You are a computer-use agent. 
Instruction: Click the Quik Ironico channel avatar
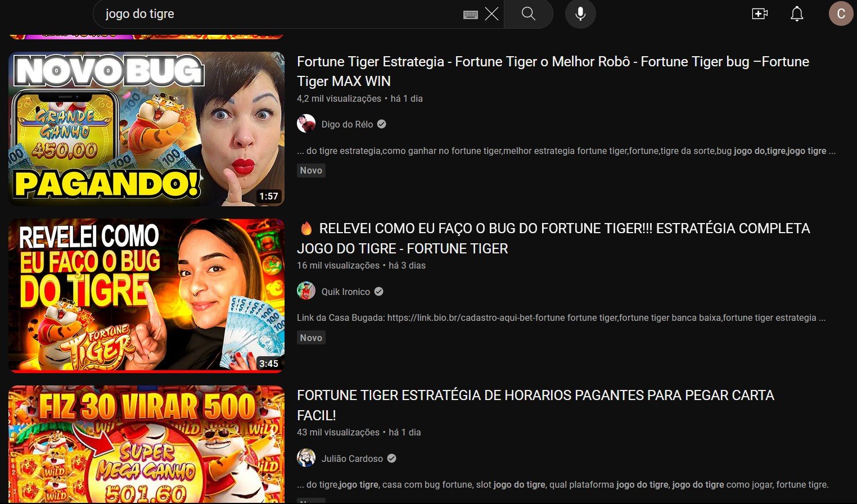pos(306,291)
